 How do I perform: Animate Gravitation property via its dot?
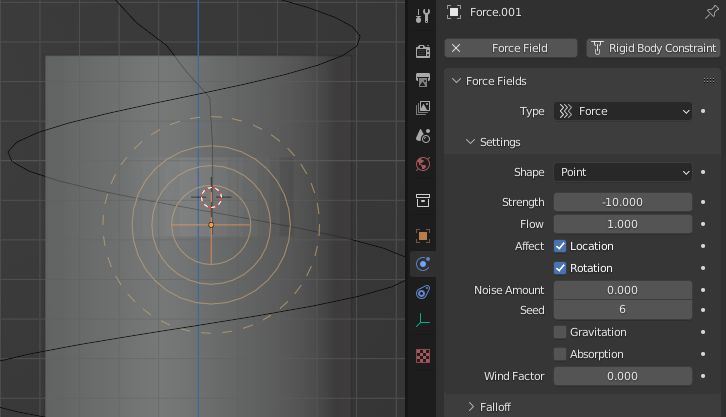(703, 332)
